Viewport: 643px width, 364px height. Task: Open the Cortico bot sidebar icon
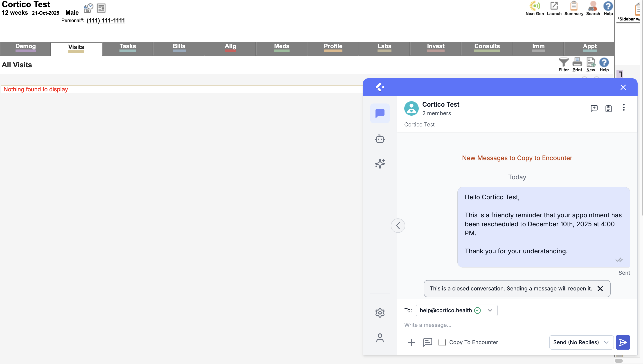point(380,139)
